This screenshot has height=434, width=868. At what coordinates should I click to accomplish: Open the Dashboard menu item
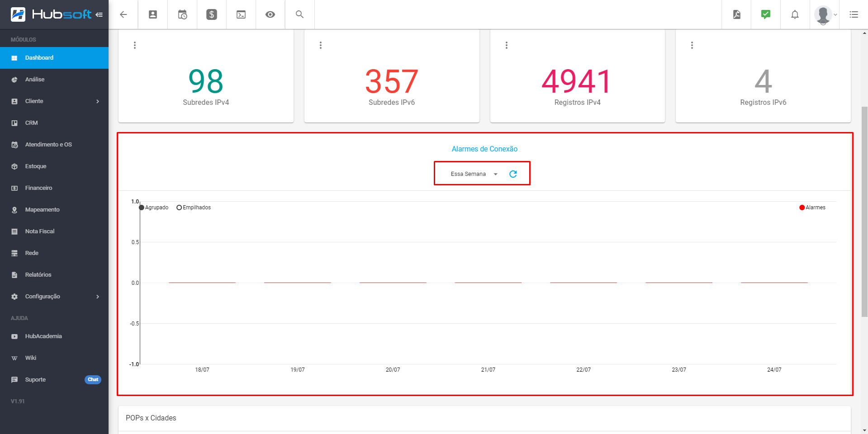(x=54, y=57)
